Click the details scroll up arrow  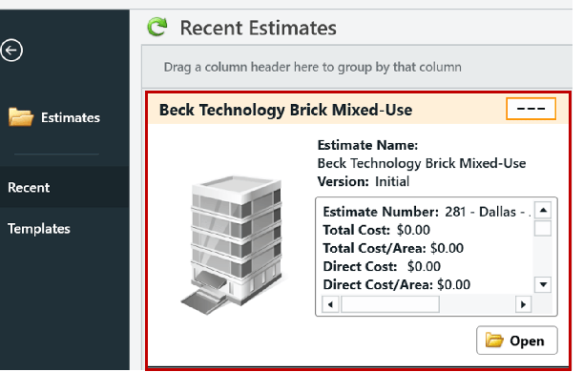(x=543, y=210)
